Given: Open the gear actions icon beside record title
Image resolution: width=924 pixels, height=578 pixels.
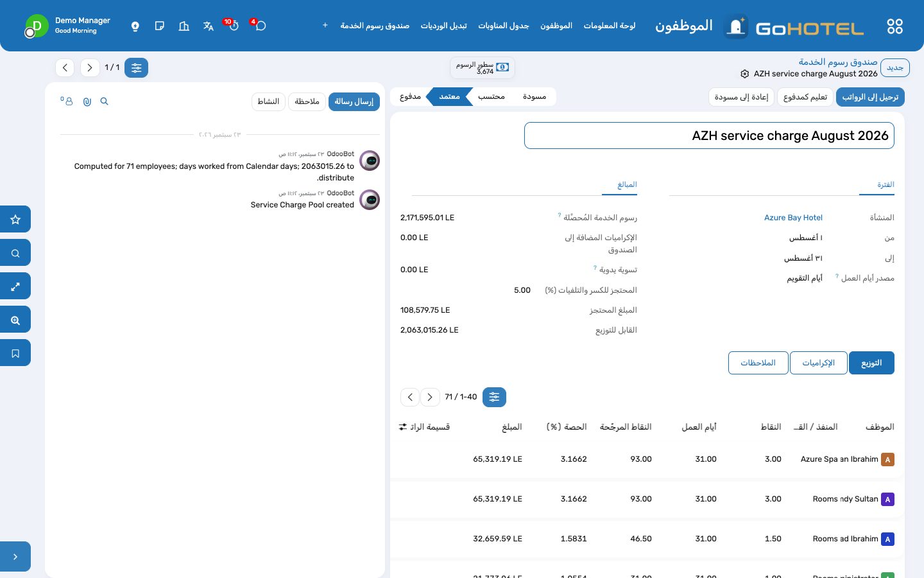Looking at the screenshot, I should pyautogui.click(x=744, y=74).
